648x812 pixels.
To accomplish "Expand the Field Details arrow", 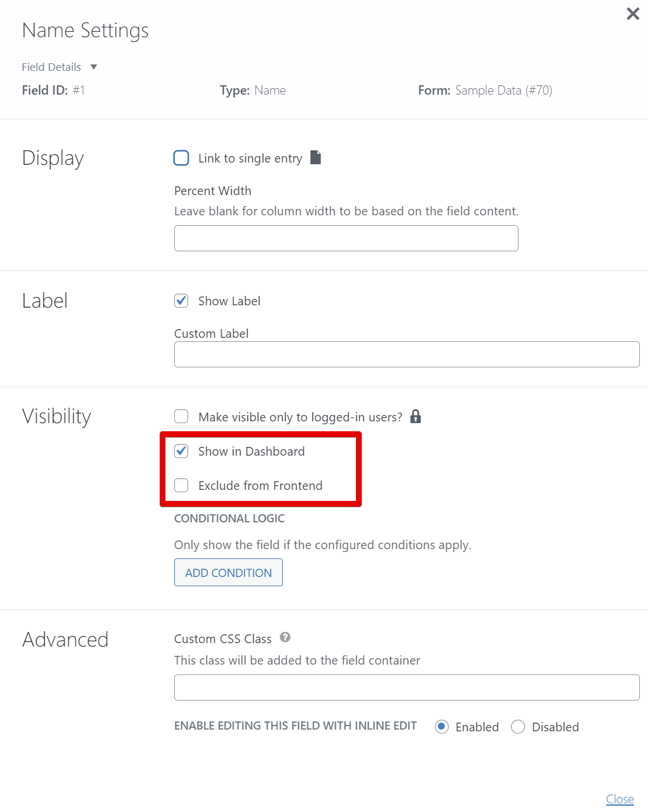I will pos(93,67).
